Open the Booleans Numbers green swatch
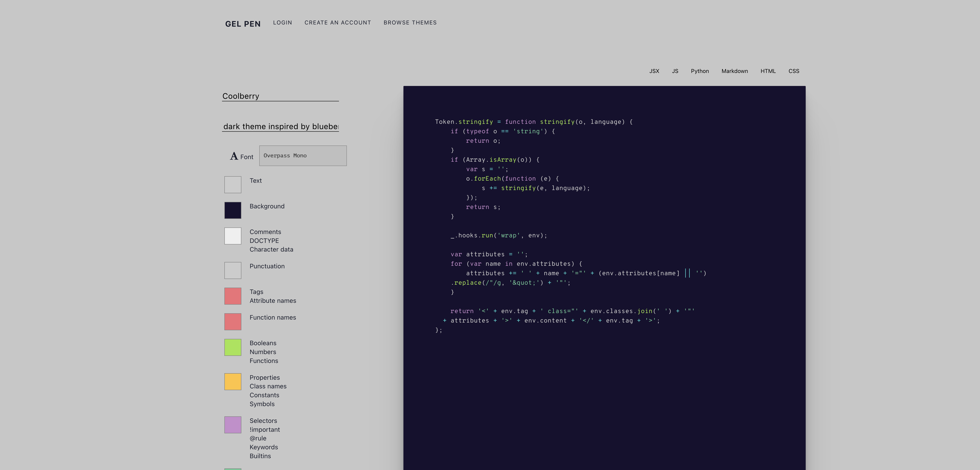 pyautogui.click(x=233, y=347)
